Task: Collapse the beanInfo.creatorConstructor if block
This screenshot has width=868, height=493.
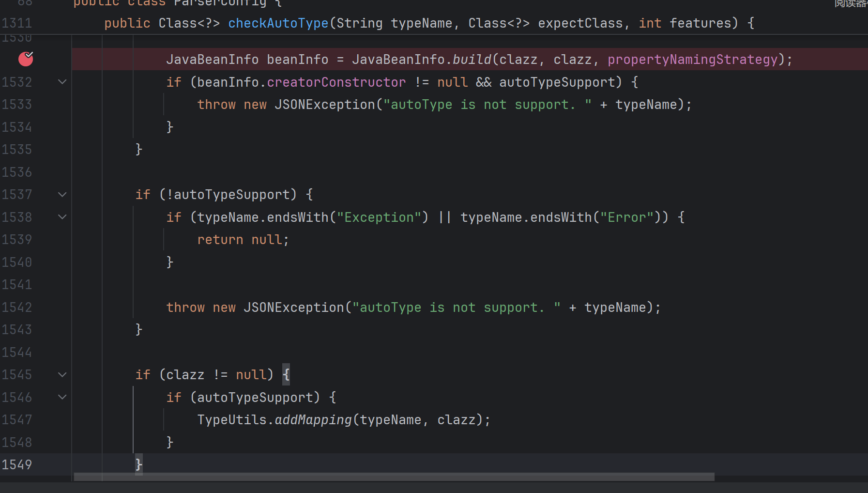Action: coord(62,82)
